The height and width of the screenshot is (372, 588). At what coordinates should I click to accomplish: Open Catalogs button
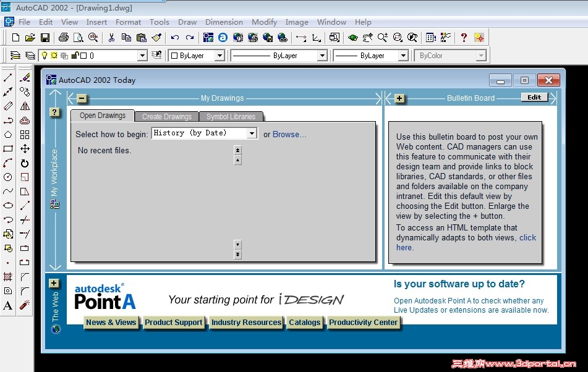(304, 322)
